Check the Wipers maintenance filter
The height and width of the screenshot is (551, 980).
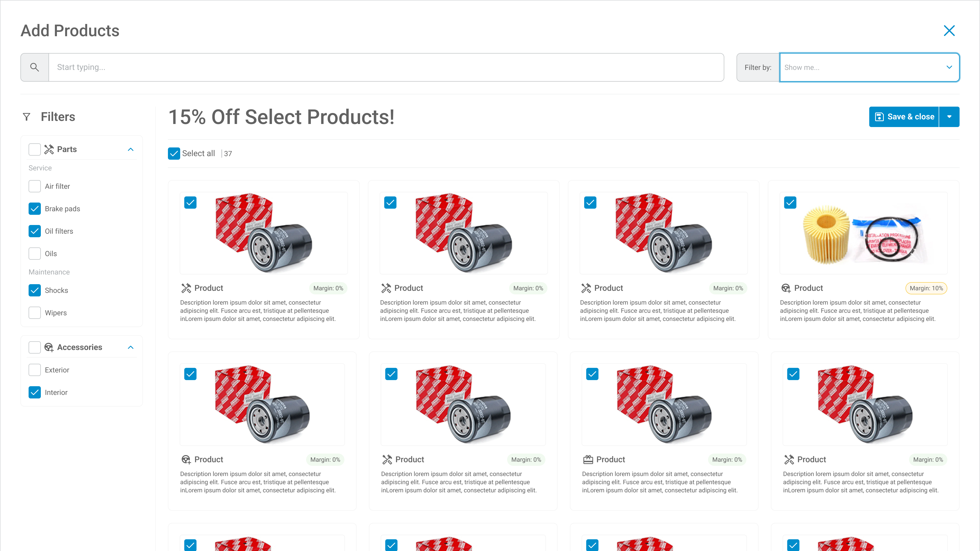35,313
